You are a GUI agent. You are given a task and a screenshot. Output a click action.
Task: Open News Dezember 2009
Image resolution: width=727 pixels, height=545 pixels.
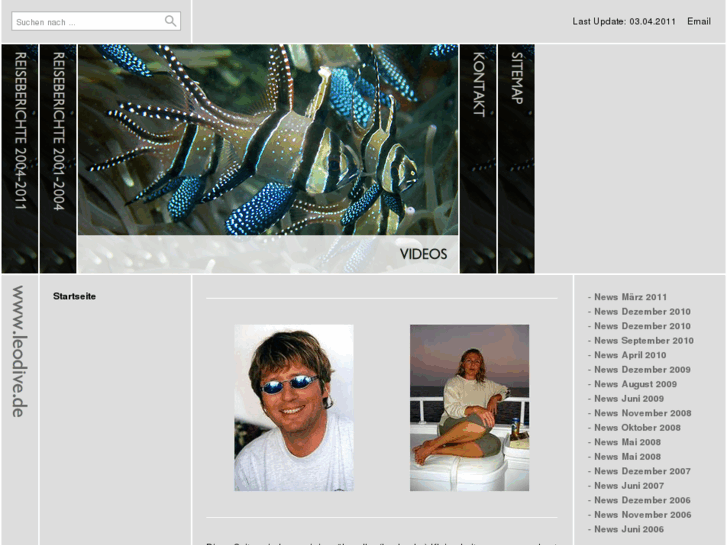click(x=642, y=370)
